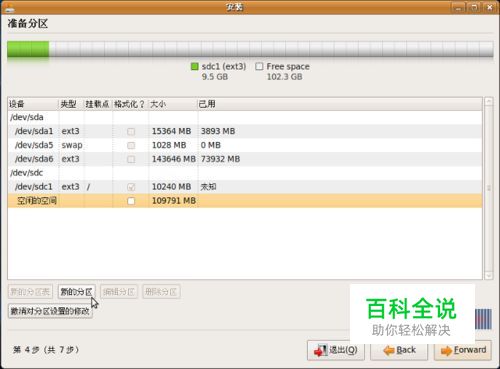This screenshot has width=500, height=369.
Task: Click the quit icon on 退出 button
Action: click(320, 351)
